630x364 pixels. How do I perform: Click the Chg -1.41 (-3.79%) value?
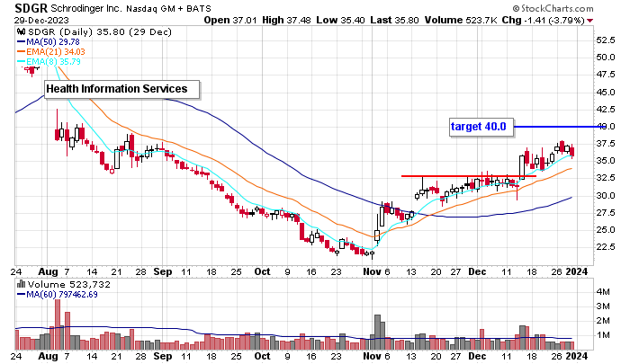pyautogui.click(x=544, y=20)
